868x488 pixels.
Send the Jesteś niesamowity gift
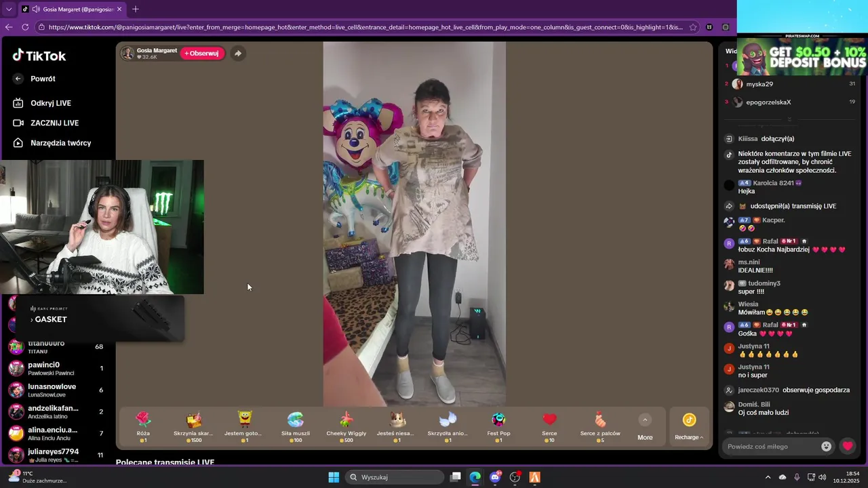pyautogui.click(x=396, y=428)
